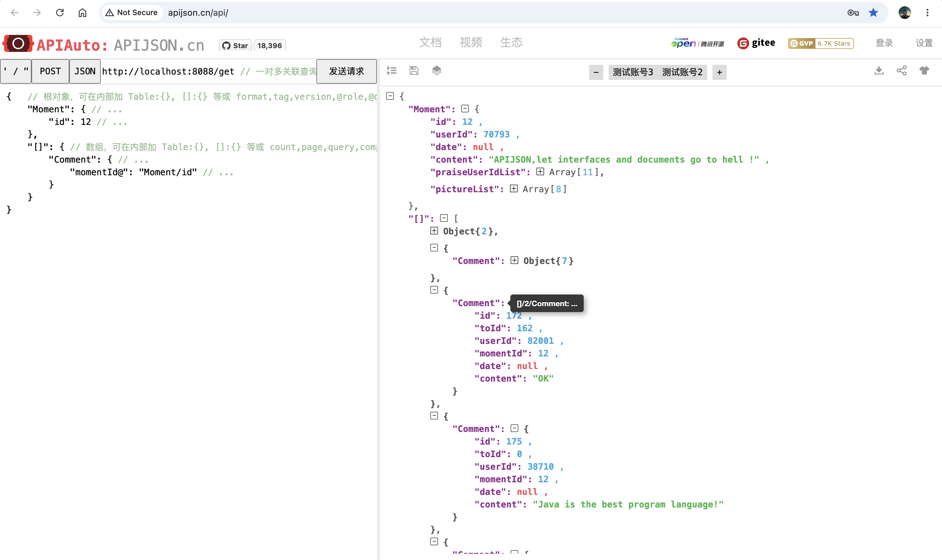Open the Tencent Open source link
The image size is (942, 560).
pos(697,43)
